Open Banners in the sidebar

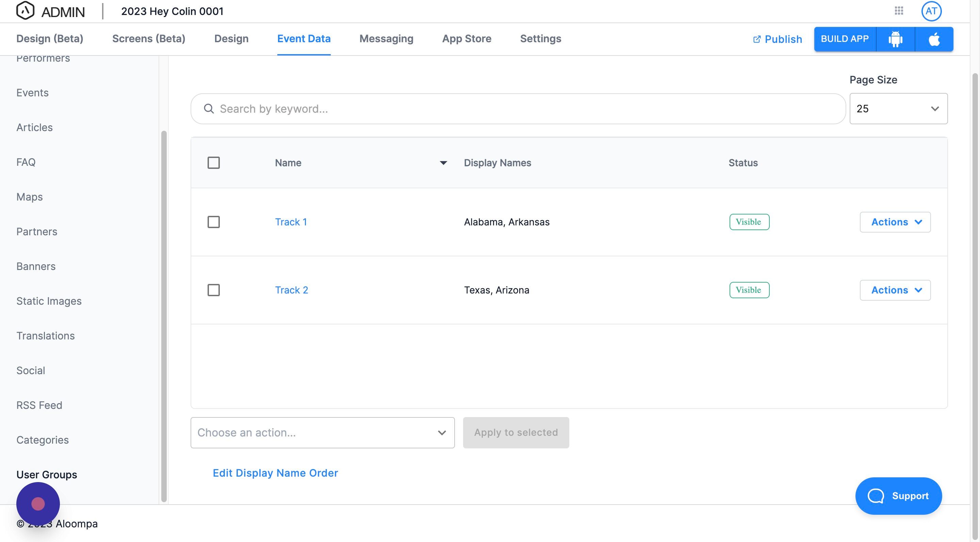point(36,267)
